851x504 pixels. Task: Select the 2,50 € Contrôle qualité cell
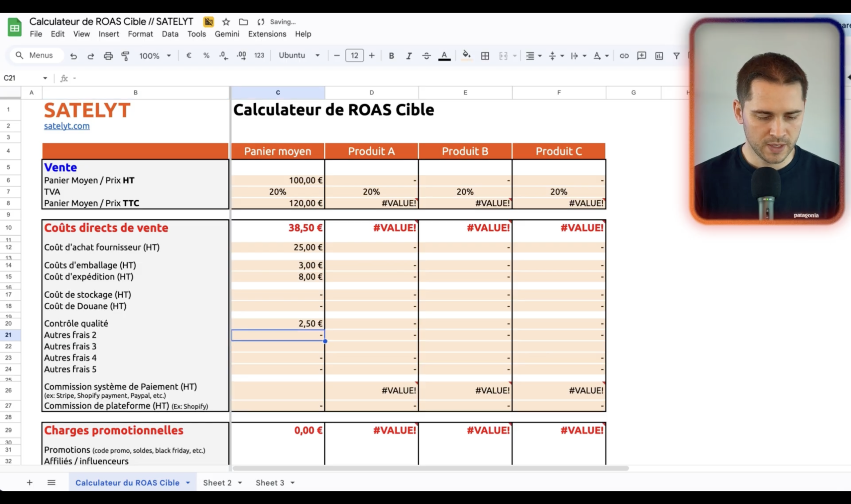point(278,323)
